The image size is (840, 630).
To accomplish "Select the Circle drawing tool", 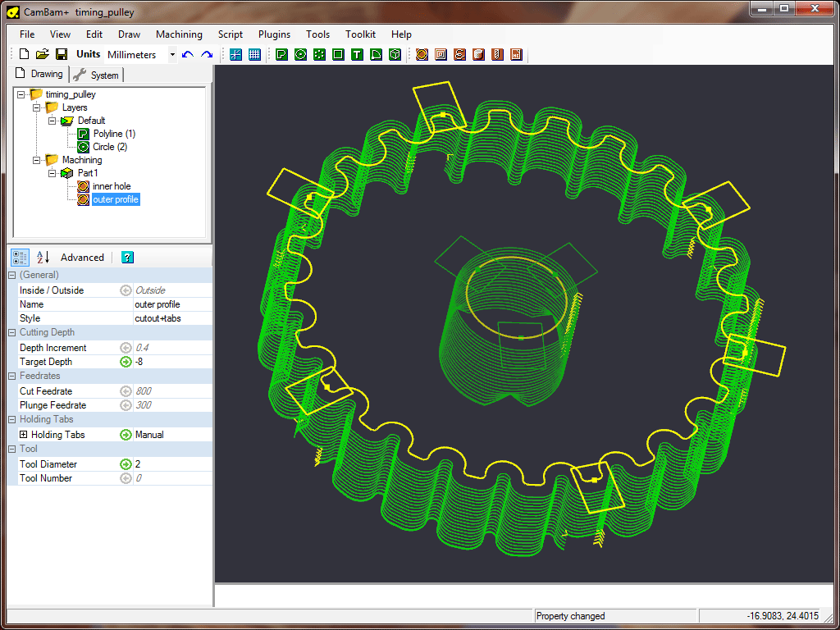I will pos(300,55).
